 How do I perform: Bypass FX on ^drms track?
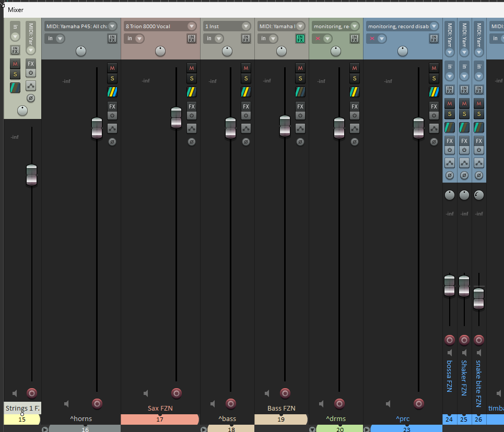tap(355, 115)
